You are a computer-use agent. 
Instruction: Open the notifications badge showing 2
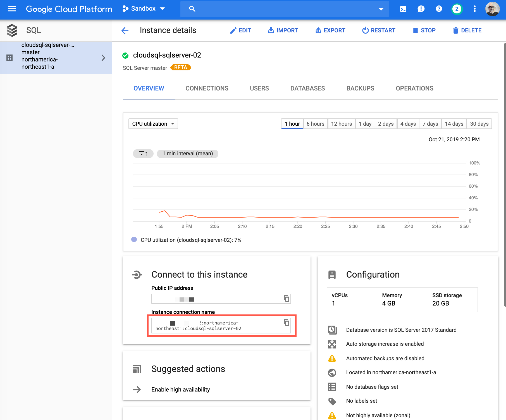[x=457, y=9]
